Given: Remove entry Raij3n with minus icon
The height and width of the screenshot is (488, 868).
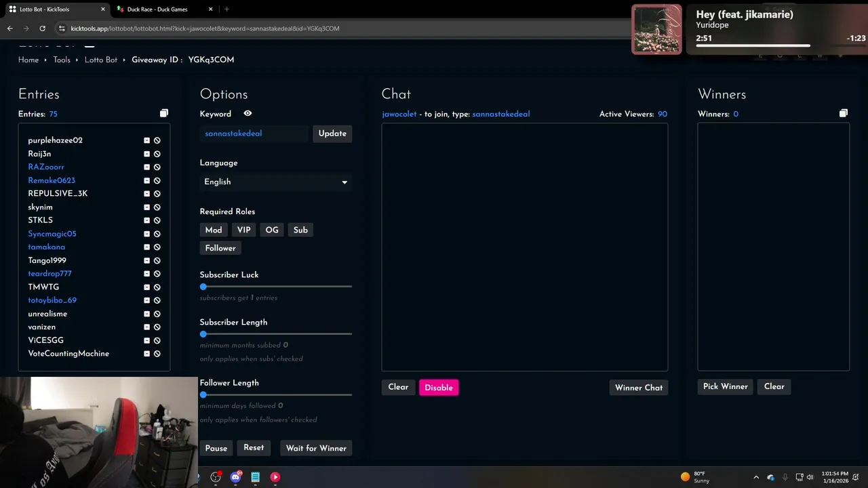Looking at the screenshot, I should pos(146,154).
